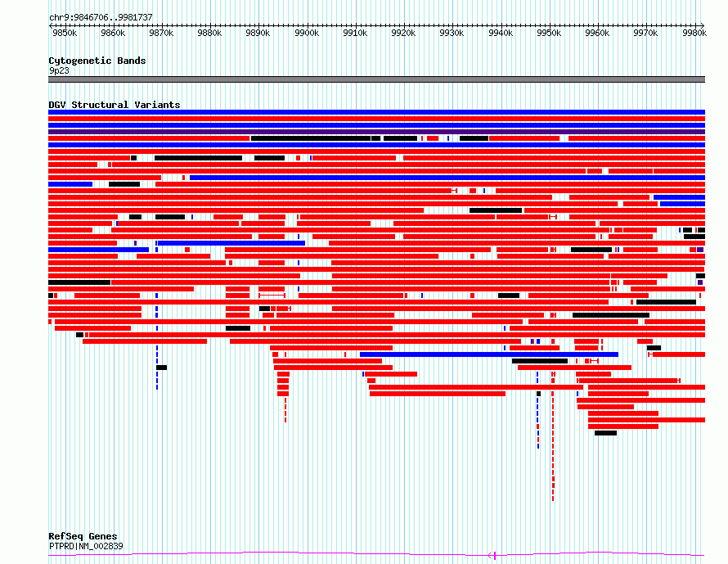Select black variant bar spanning 9889k to 9913k
Screen dimensions: 728x564
click(311, 138)
